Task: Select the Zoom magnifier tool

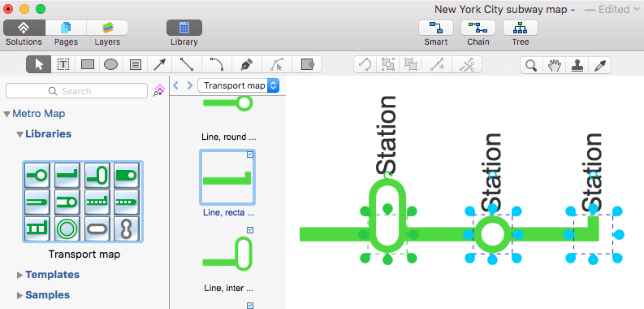Action: 531,65
